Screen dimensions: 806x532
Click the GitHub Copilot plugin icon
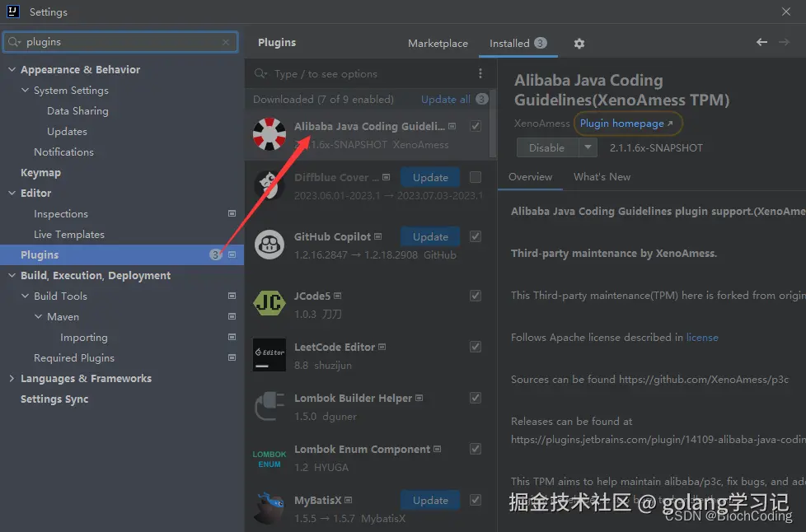269,245
